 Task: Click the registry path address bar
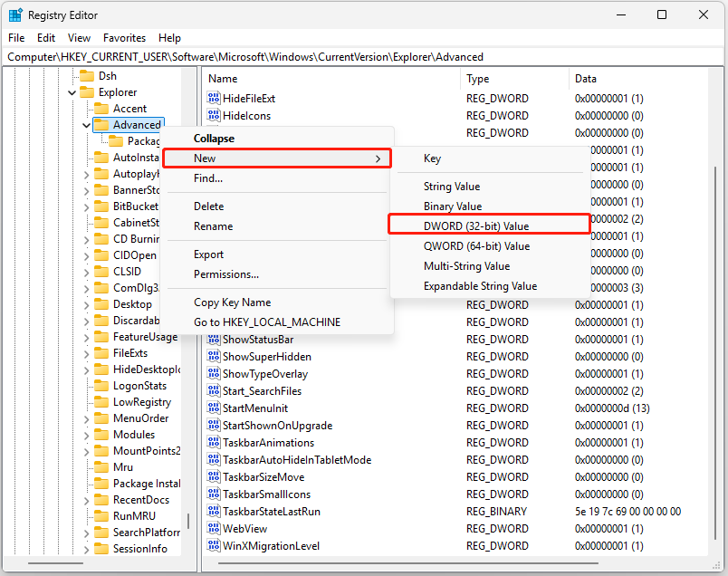click(363, 57)
